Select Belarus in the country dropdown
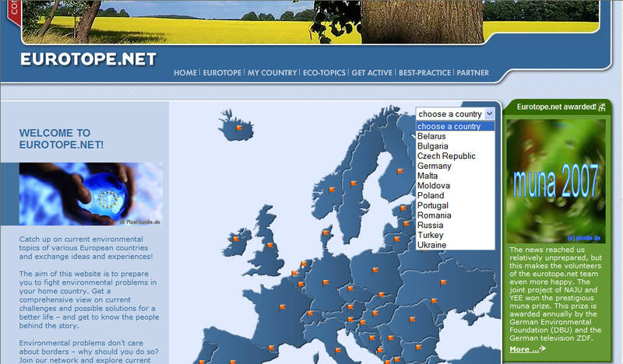 431,136
